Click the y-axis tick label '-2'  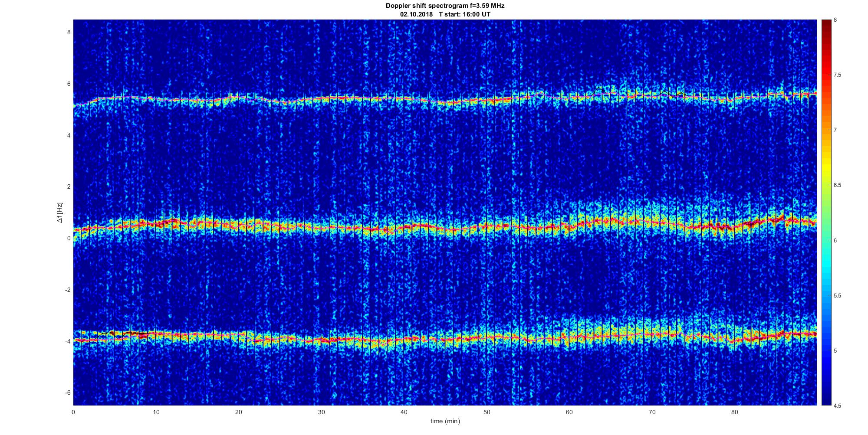[x=68, y=290]
